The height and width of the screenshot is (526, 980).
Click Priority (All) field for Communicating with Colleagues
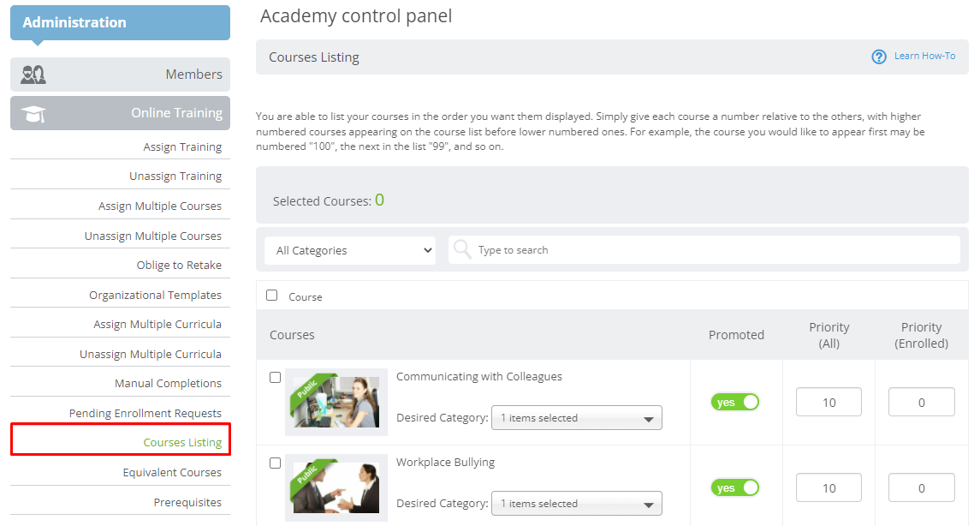click(x=829, y=402)
